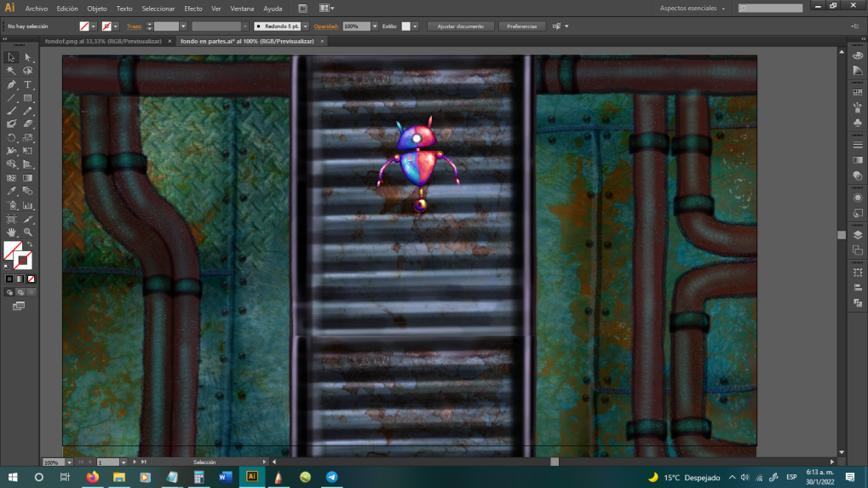The height and width of the screenshot is (488, 868).
Task: Open Preferencias from the control bar
Action: point(521,26)
